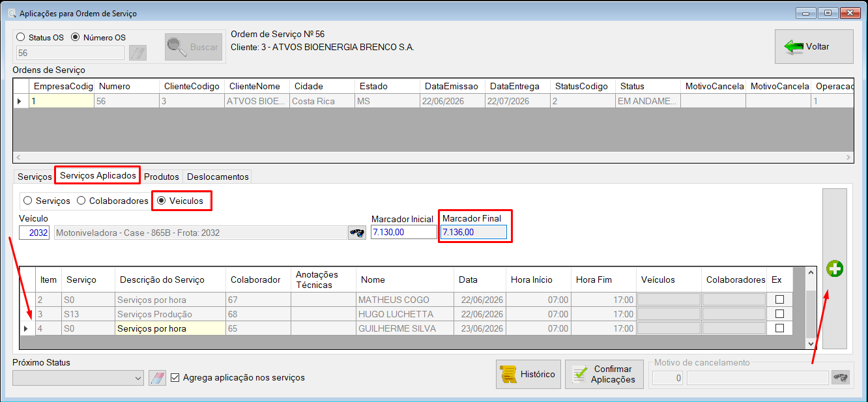The height and width of the screenshot is (402, 868).
Task: Click Colaboradores cell button for HUGO LUCHETTA row
Action: [x=734, y=314]
